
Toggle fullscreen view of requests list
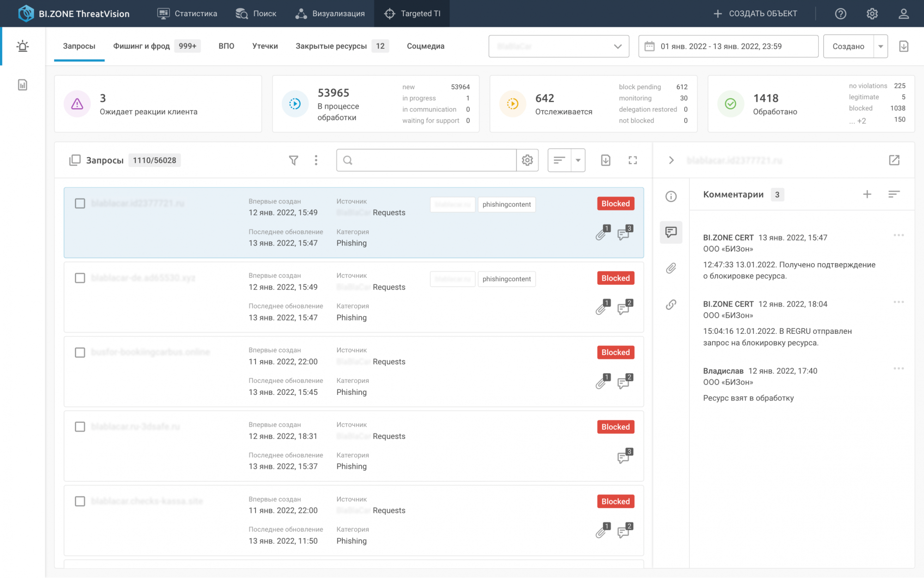click(x=632, y=160)
